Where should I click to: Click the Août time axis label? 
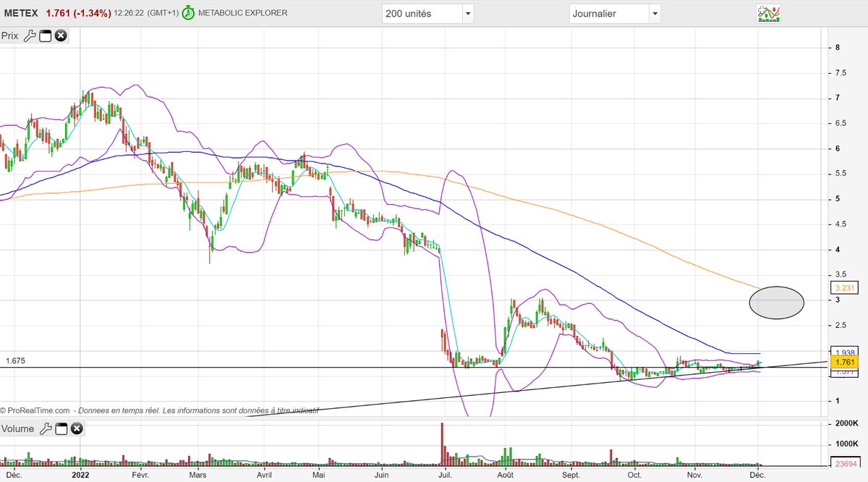506,475
